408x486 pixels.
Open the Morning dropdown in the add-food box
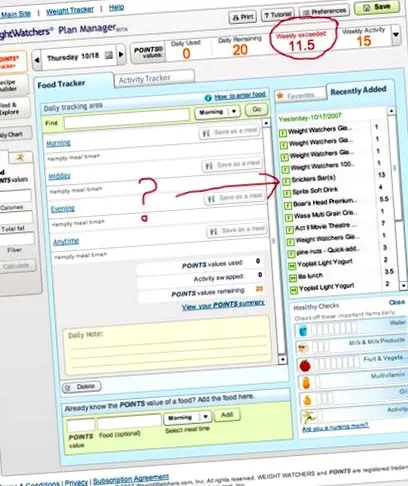click(187, 418)
